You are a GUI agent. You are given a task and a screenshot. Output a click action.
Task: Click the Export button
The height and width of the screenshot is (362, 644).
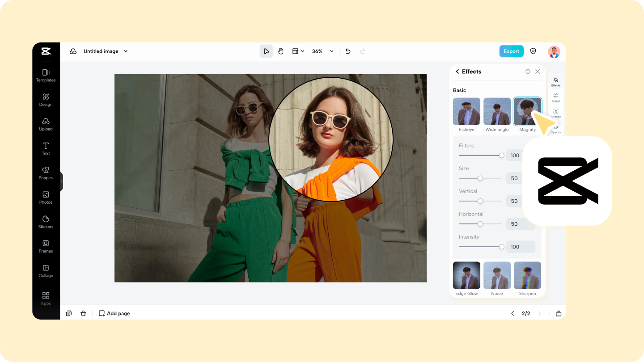click(x=511, y=51)
